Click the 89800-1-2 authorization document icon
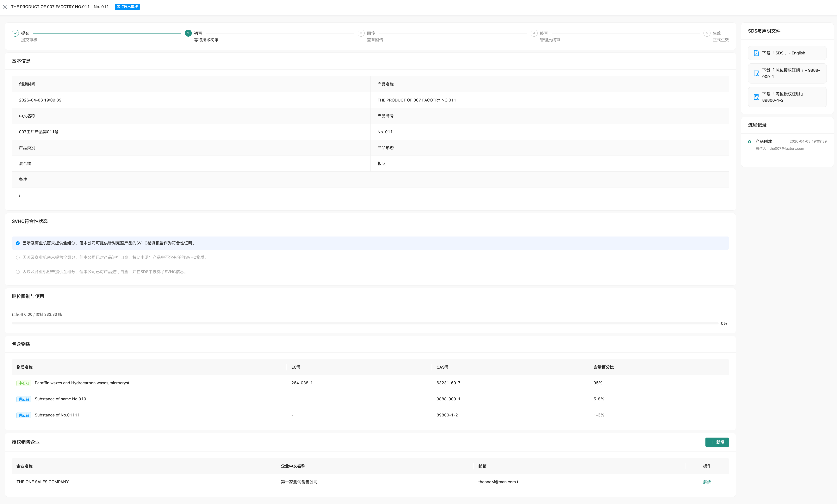Screen dimensions: 837x504 tap(756, 97)
